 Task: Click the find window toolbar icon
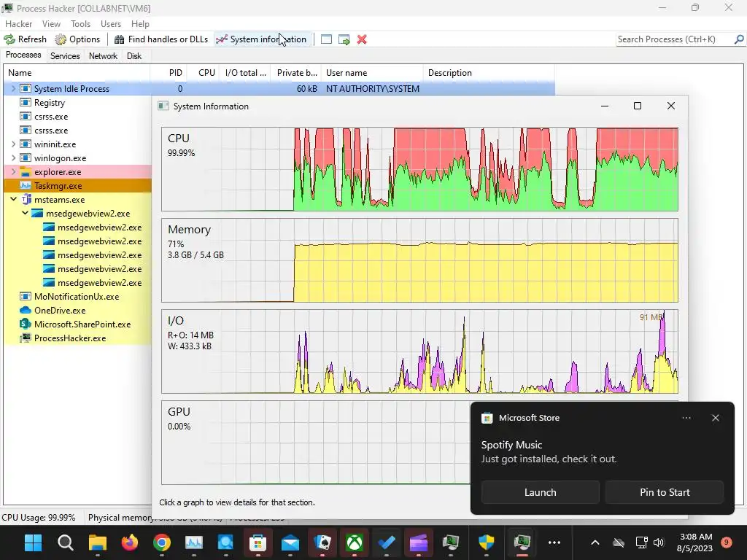[326, 39]
